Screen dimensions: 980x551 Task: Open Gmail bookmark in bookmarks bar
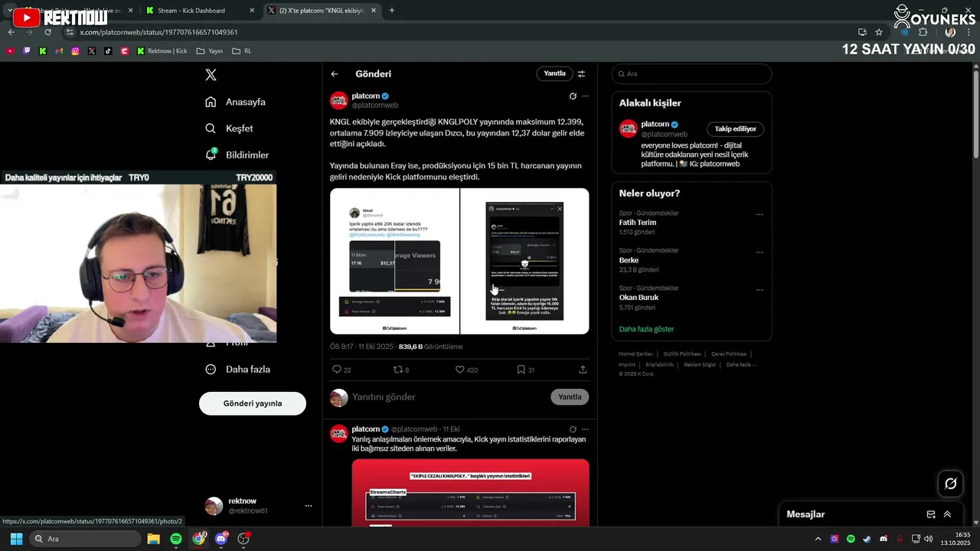tap(59, 51)
